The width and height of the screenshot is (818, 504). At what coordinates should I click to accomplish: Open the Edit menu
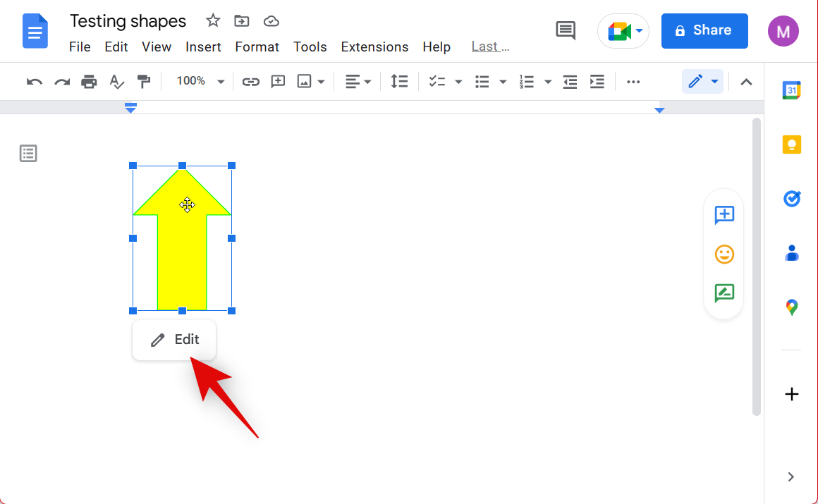coord(116,47)
